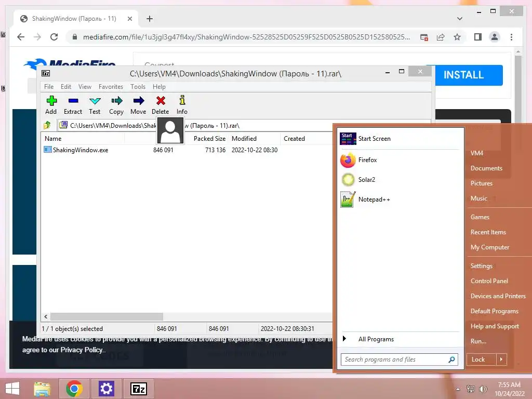Bookmark this page with the star icon
532x399 pixels.
[457, 37]
